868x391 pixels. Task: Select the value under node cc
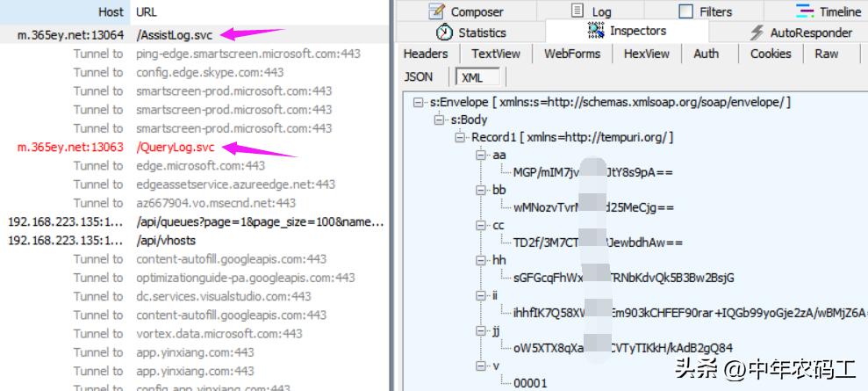click(x=598, y=243)
